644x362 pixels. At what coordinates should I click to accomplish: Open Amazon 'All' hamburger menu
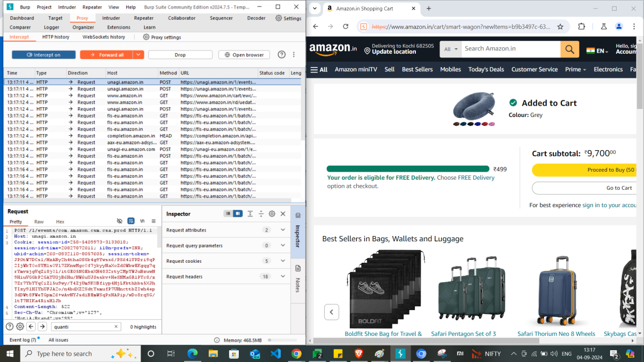319,69
